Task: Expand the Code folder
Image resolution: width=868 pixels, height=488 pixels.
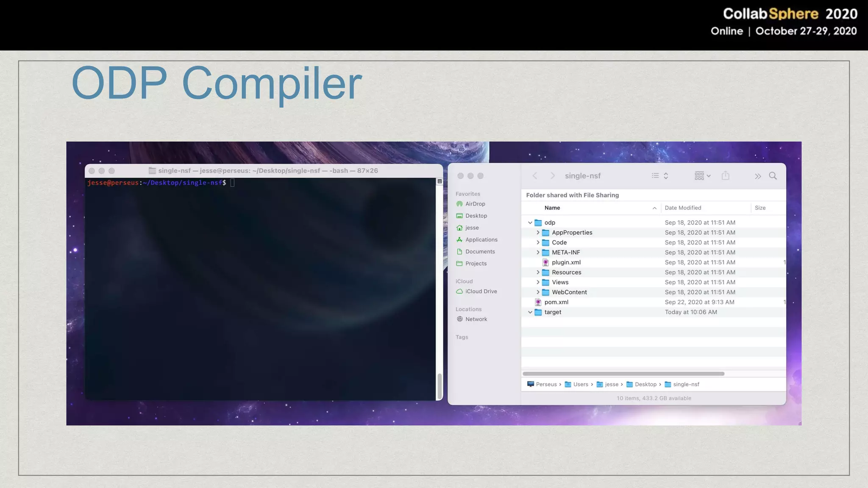Action: (x=538, y=242)
